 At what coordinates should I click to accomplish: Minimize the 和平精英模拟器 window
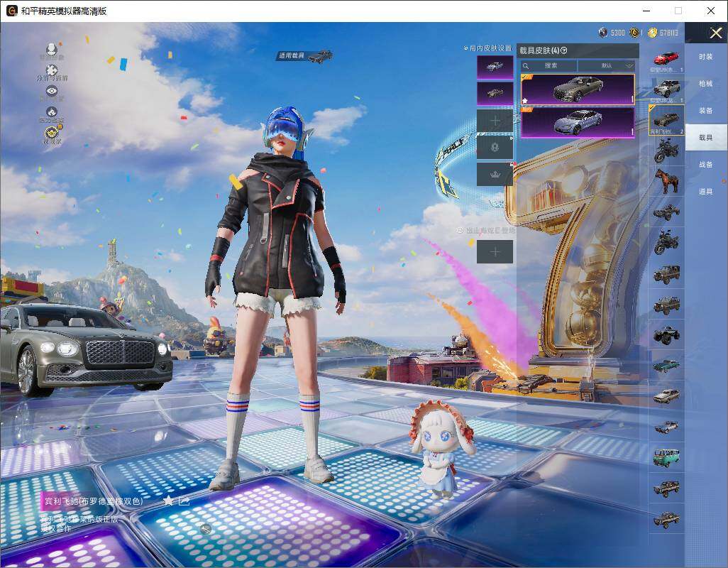[646, 11]
